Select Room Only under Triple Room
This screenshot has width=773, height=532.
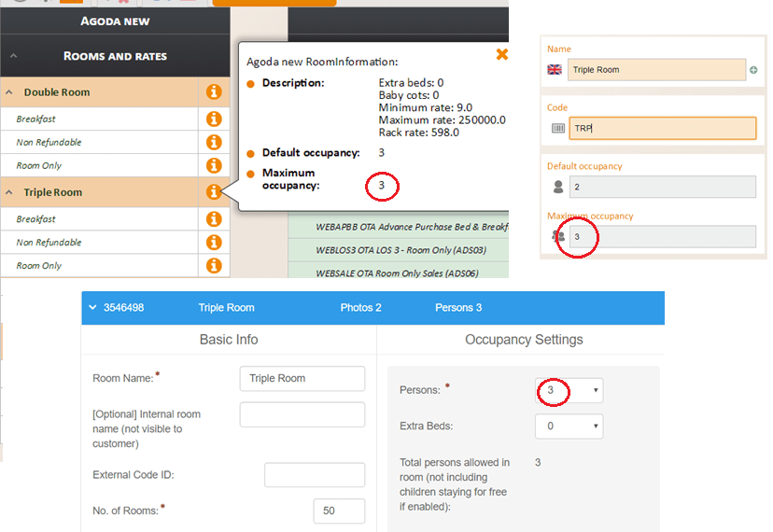tap(39, 265)
